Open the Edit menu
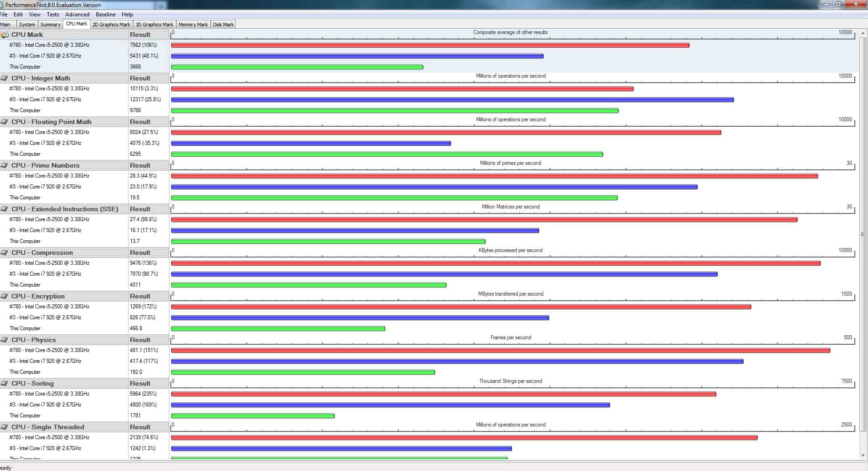 coord(18,15)
